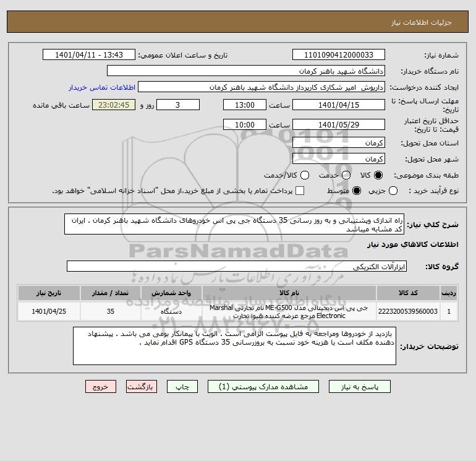
Task: Click the کد کالا column header
Action: [408, 293]
